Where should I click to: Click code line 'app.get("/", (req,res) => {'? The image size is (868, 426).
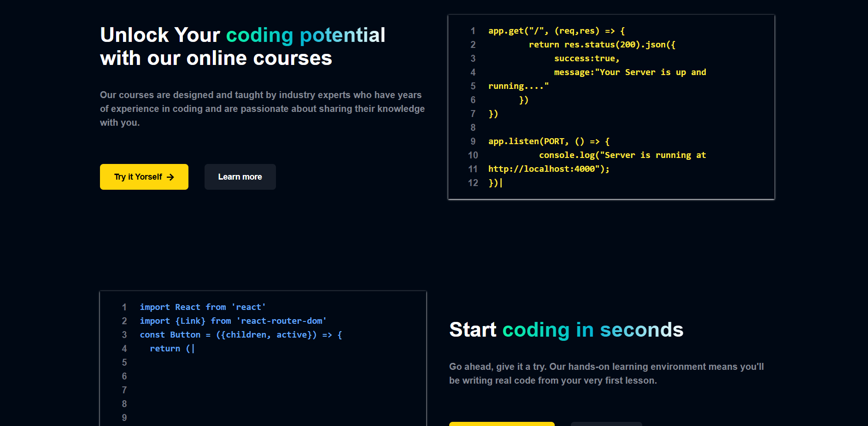(557, 31)
